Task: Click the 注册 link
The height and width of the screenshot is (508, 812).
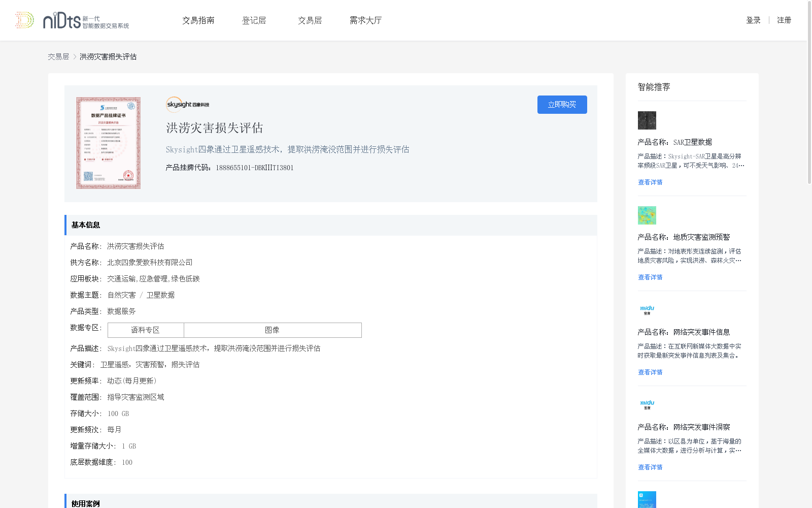Action: (784, 20)
